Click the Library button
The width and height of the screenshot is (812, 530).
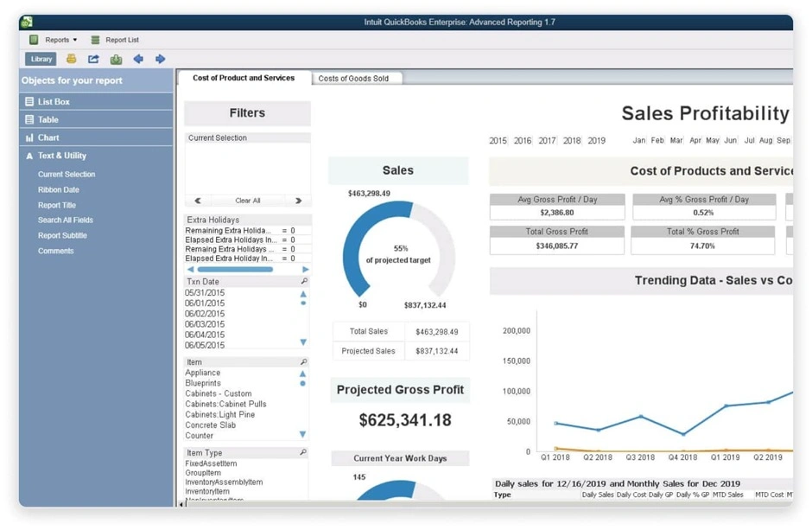[40, 59]
